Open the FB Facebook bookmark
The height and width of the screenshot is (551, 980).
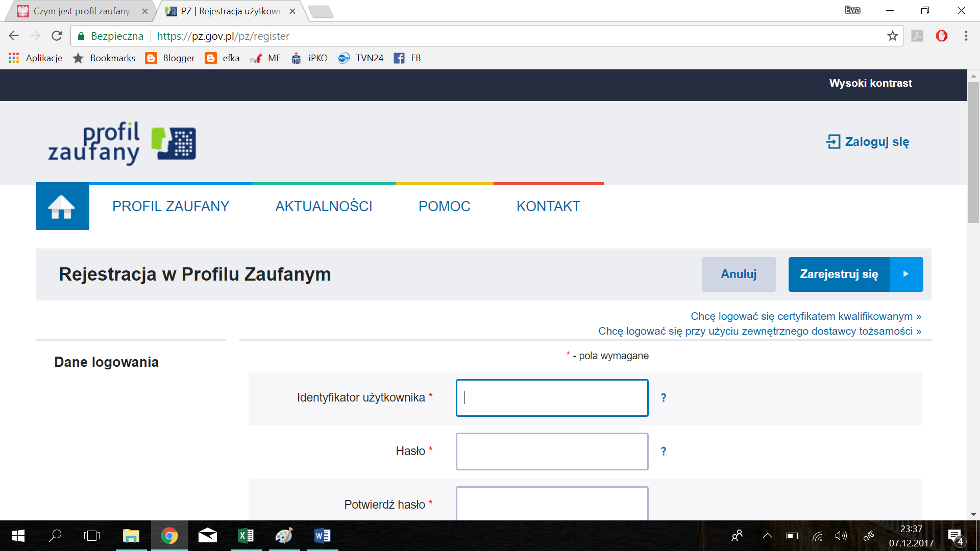pos(407,58)
